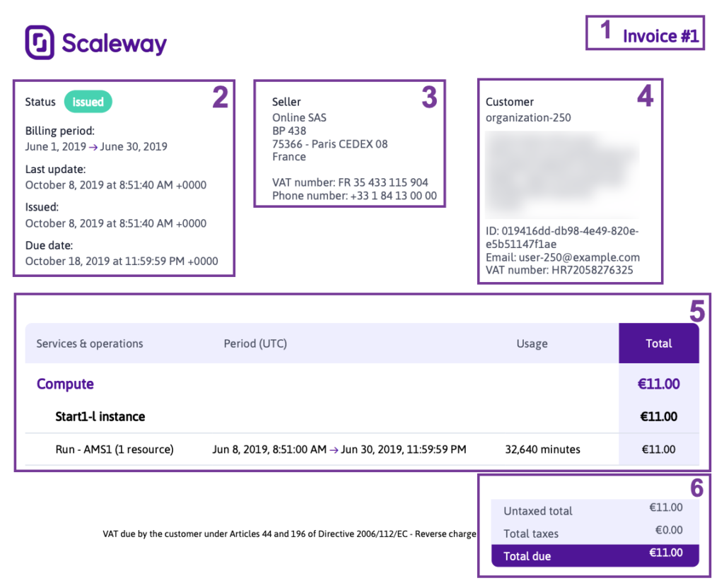Click the blurred customer address area
The height and width of the screenshot is (588, 724).
[x=562, y=175]
